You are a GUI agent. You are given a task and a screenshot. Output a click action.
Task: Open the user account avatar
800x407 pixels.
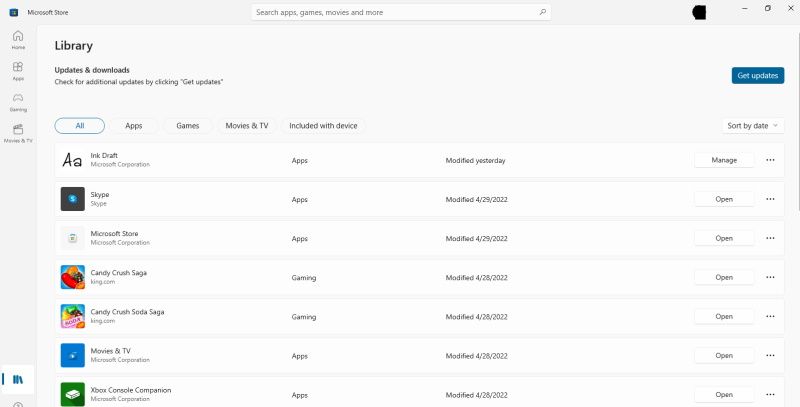(699, 12)
